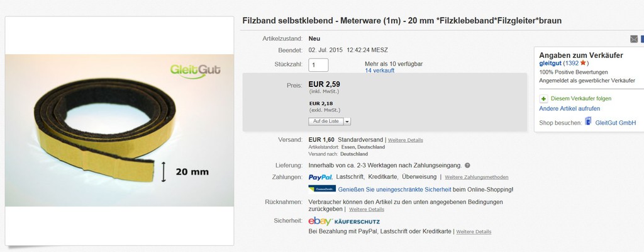Click the seller's orange rating star

(x=583, y=63)
